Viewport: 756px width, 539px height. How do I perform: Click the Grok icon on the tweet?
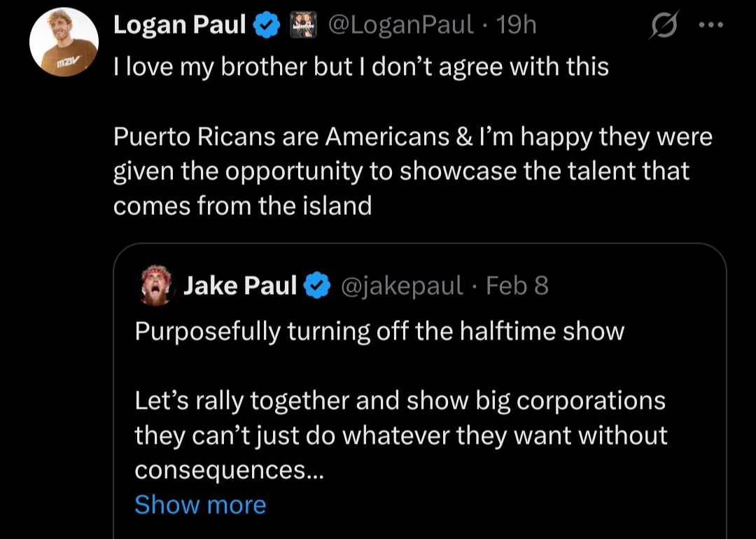[663, 26]
